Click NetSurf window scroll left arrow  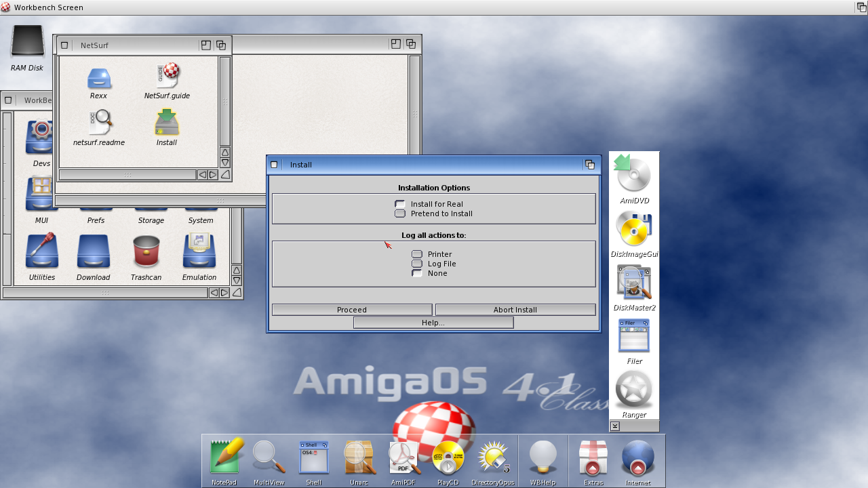(x=202, y=175)
